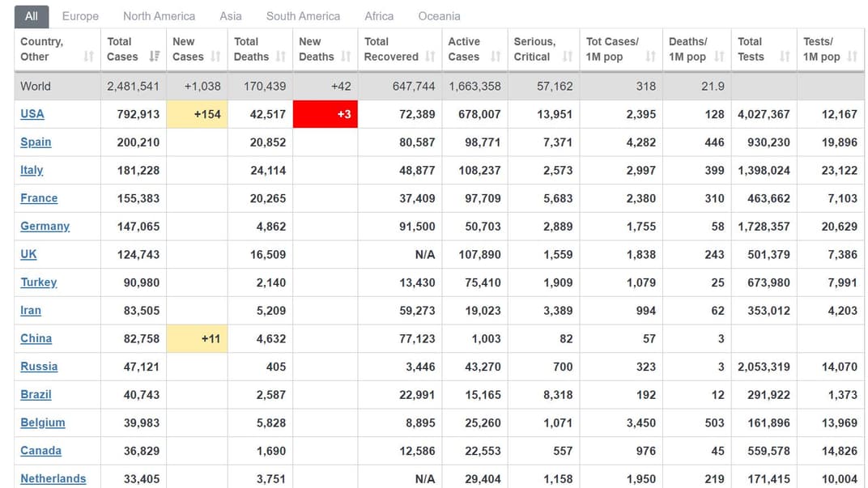This screenshot has height=488, width=868.
Task: Sort by Serious, Critical arrow icon
Action: pyautogui.click(x=568, y=57)
